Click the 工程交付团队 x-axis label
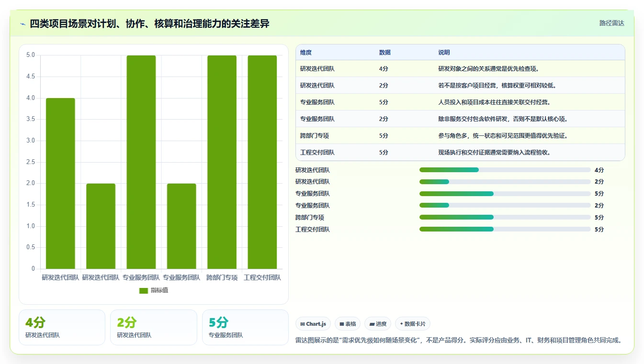The width and height of the screenshot is (644, 364). 262,277
